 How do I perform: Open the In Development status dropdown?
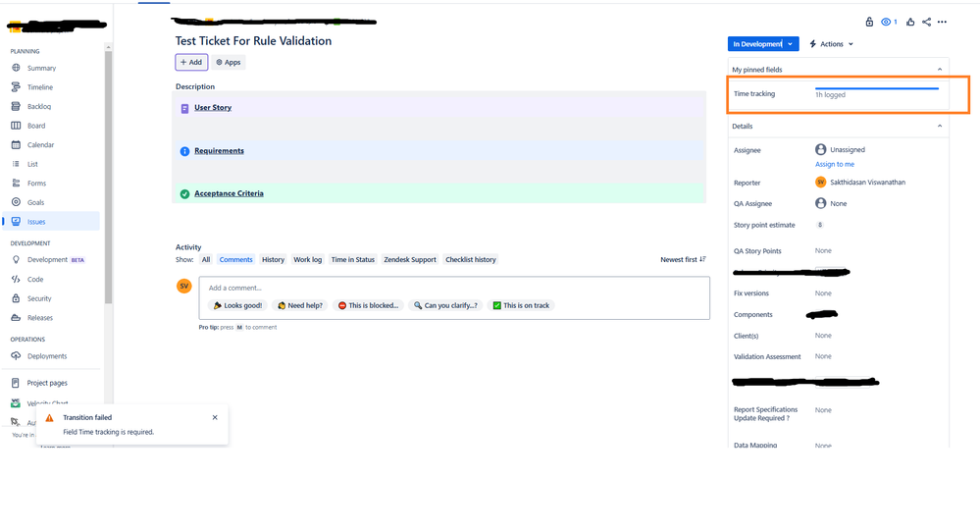click(763, 44)
